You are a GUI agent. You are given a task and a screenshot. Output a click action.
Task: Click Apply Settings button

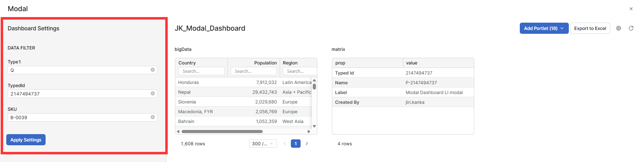pyautogui.click(x=26, y=140)
